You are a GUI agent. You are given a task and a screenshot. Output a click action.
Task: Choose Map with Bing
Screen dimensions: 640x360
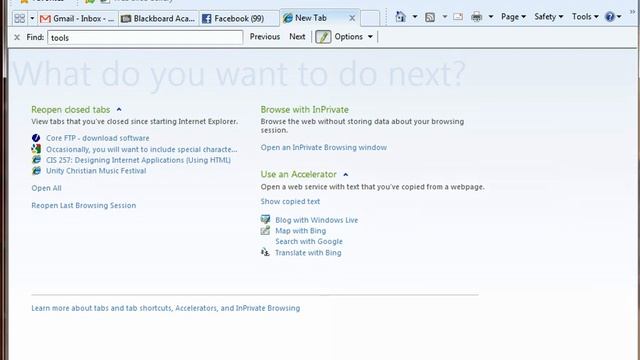pos(300,231)
